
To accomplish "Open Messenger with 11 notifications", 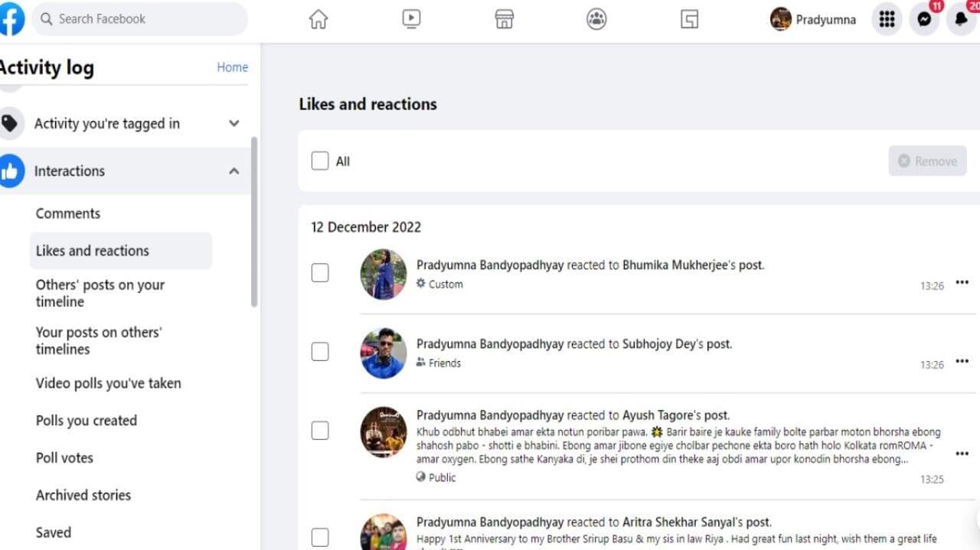I will [x=924, y=19].
